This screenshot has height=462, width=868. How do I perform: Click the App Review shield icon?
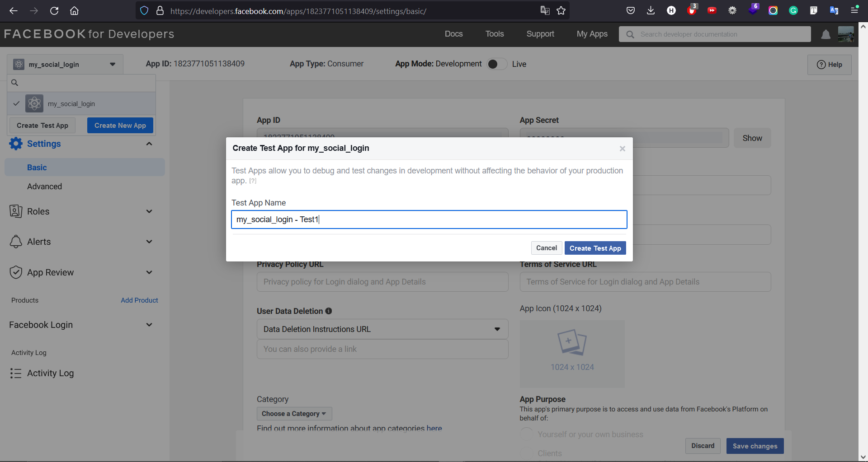(16, 272)
